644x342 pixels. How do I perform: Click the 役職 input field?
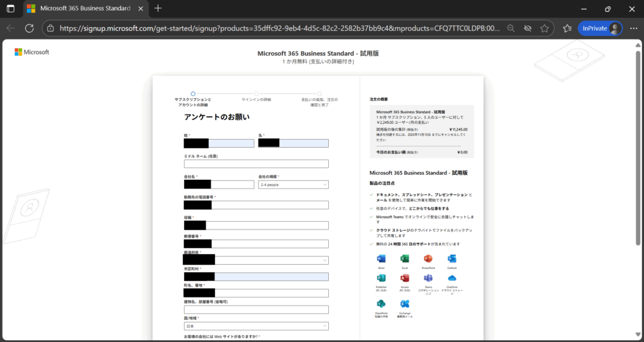tap(257, 226)
